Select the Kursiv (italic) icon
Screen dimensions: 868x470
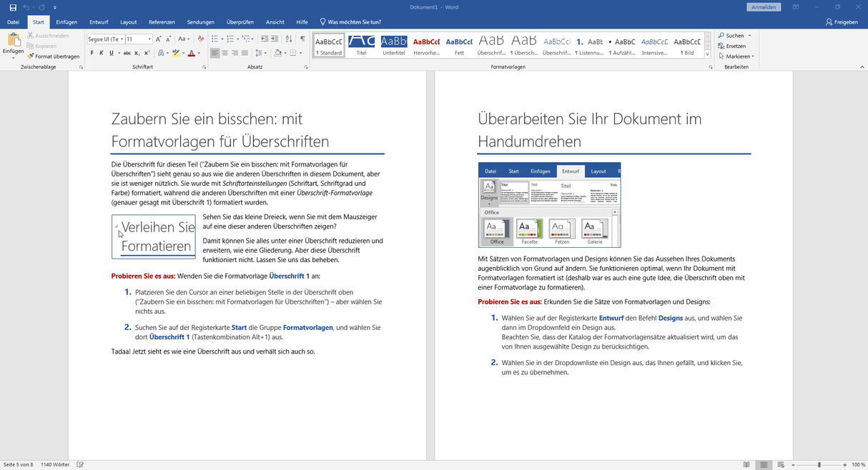click(x=102, y=52)
